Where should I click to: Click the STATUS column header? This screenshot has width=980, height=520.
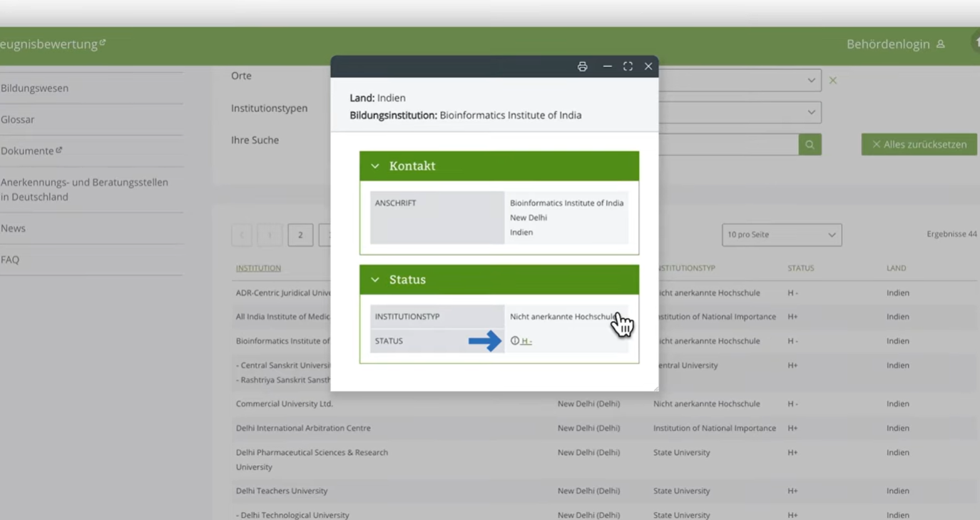coord(800,268)
